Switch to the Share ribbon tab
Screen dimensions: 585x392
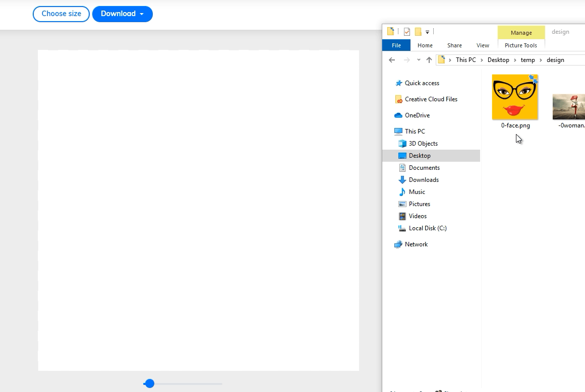(454, 45)
